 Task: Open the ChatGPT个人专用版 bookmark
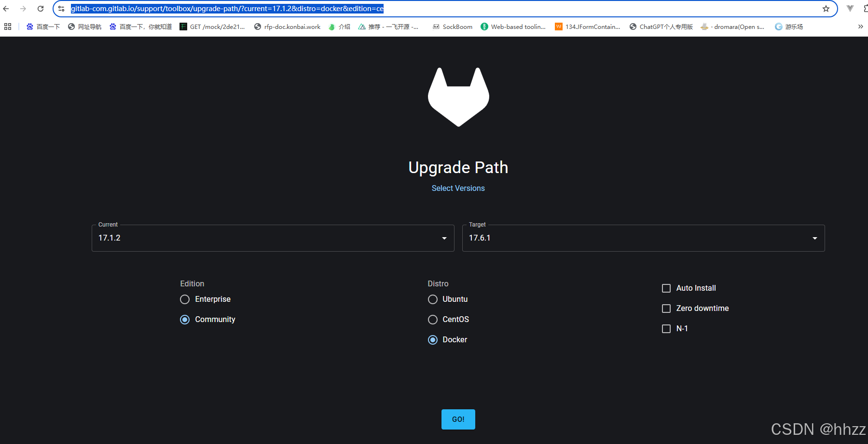tap(661, 27)
